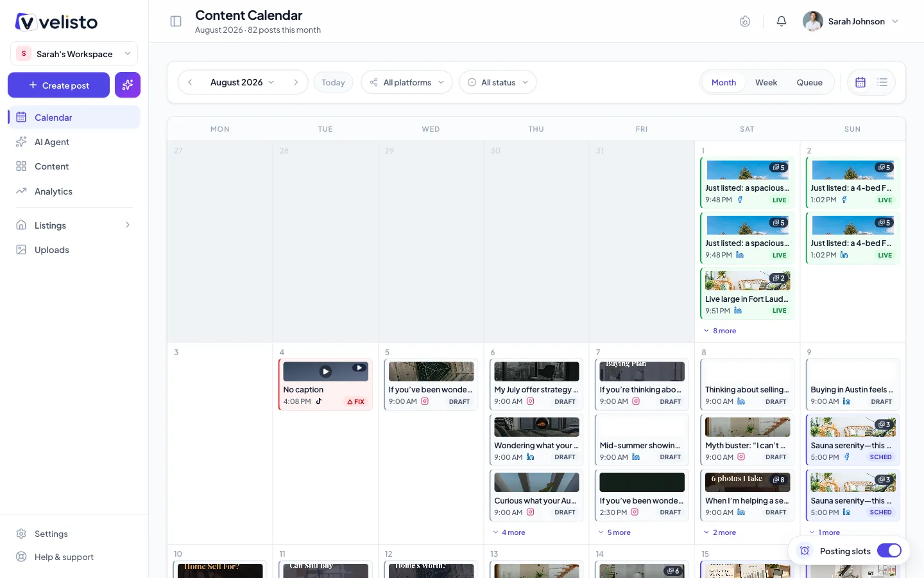
Task: Open When I'm helping a se... draft
Action: [747, 495]
